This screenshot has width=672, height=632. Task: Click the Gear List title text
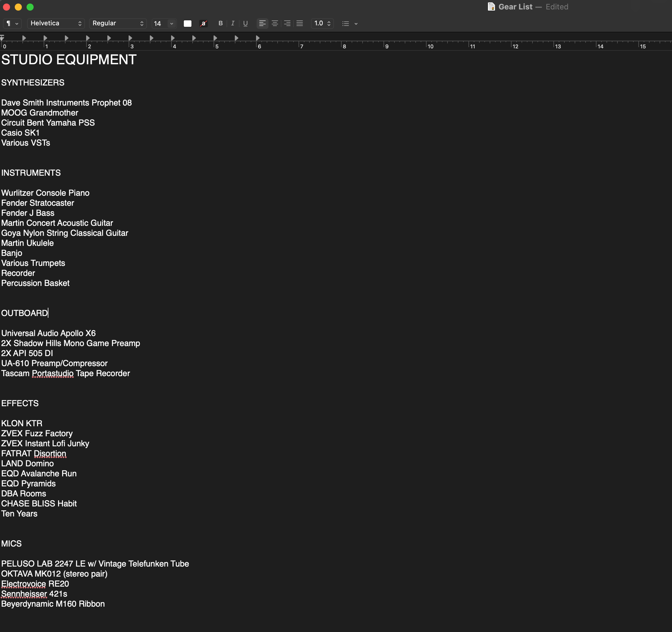(515, 7)
